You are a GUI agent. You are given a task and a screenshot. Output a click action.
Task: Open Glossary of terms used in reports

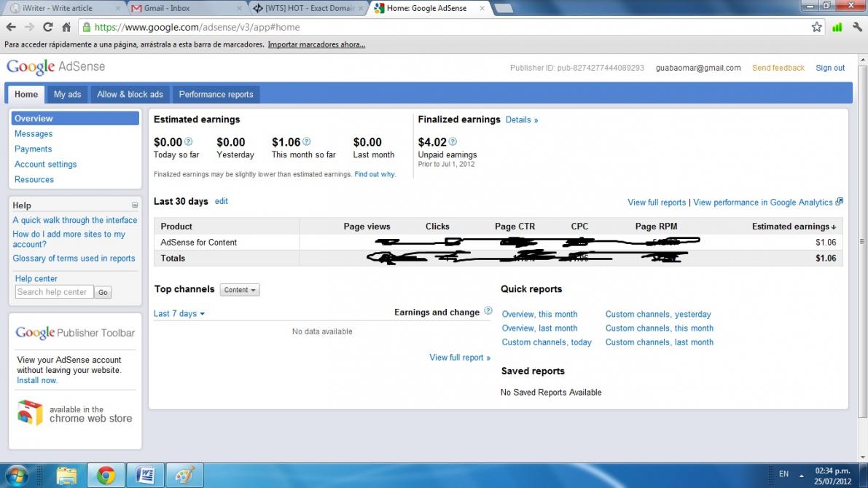pos(74,259)
